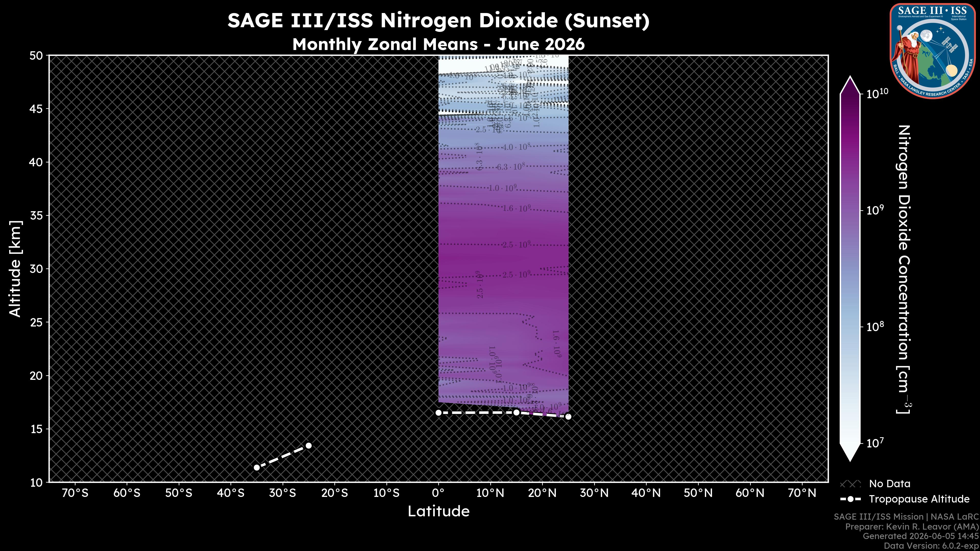Click the 'No Data' legend text
This screenshot has width=980, height=551.
(x=889, y=484)
